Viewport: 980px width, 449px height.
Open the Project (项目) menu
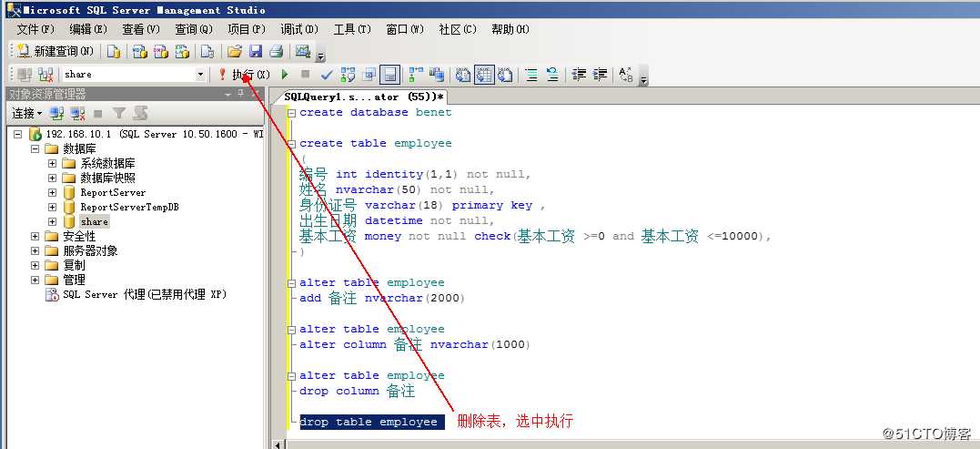[247, 29]
